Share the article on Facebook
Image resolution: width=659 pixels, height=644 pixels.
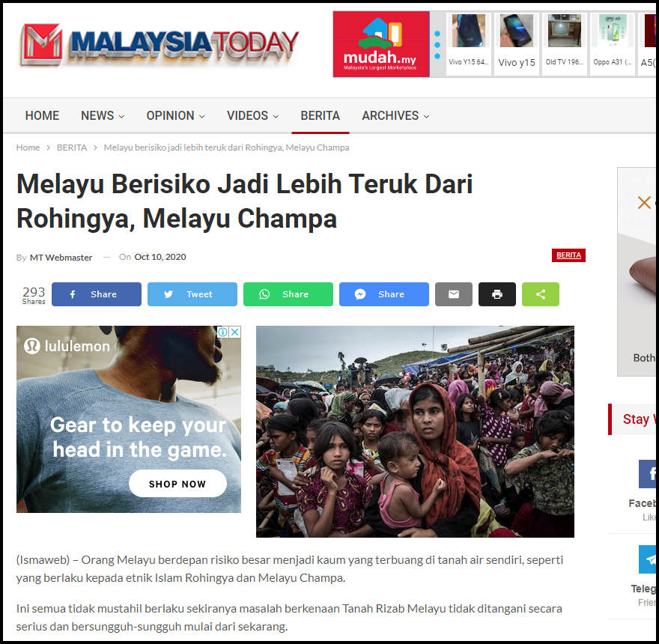97,294
